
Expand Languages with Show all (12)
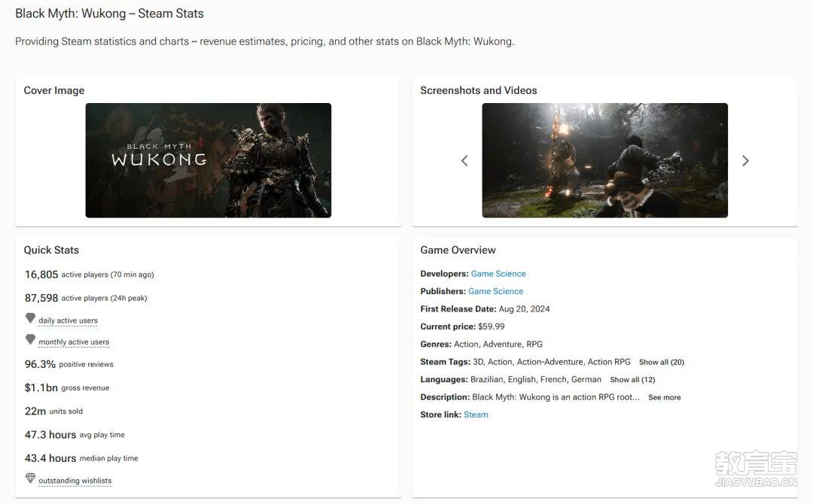632,380
